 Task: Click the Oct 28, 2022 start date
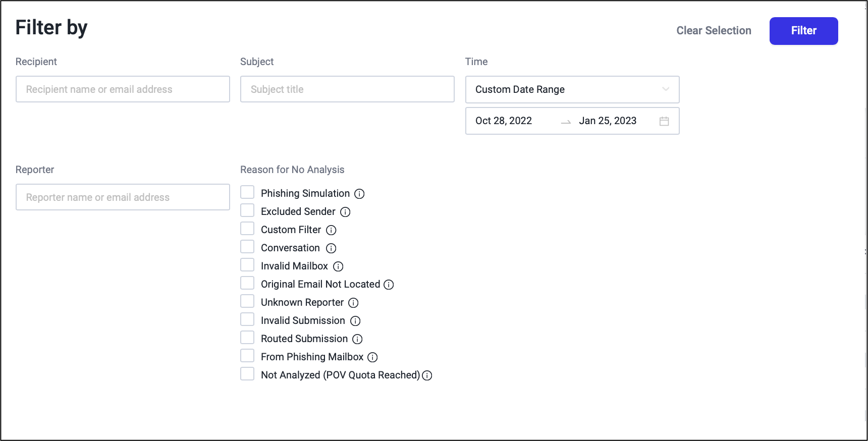[x=504, y=121]
